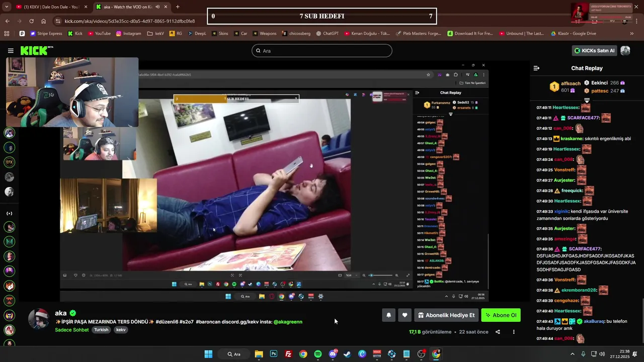Screen dimensions: 644x362
Task: Click 'akaBuraq' username in chat
Action: point(594,321)
